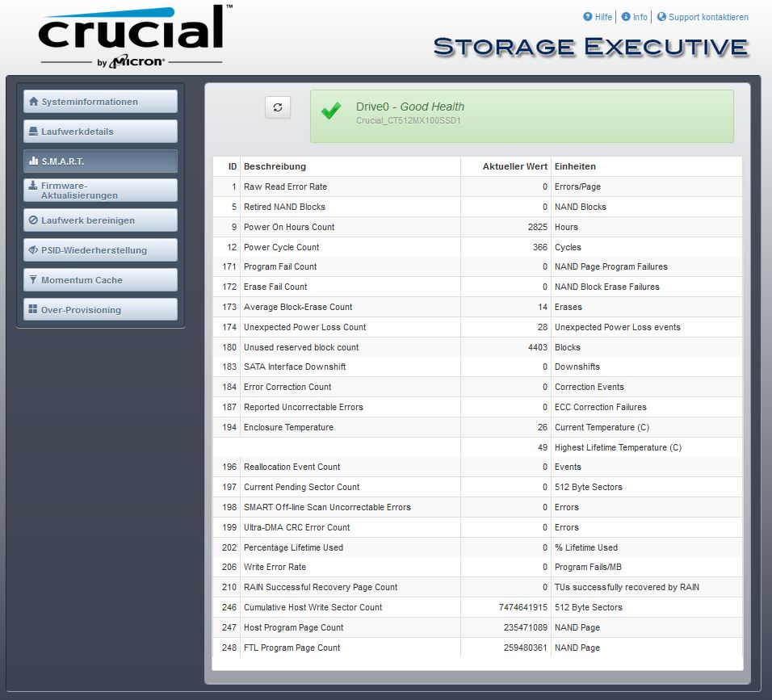Click the Crucial_CT512MX100SSD1 model text
The height and width of the screenshot is (700, 772).
coord(408,120)
